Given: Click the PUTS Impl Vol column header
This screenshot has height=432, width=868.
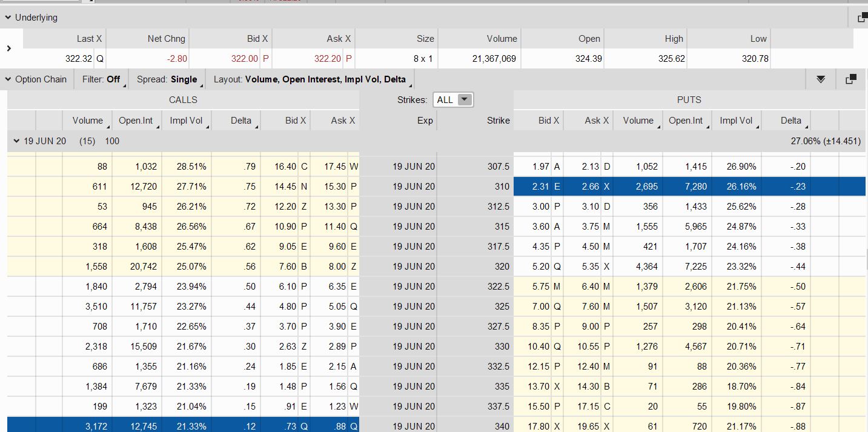Looking at the screenshot, I should pos(736,121).
